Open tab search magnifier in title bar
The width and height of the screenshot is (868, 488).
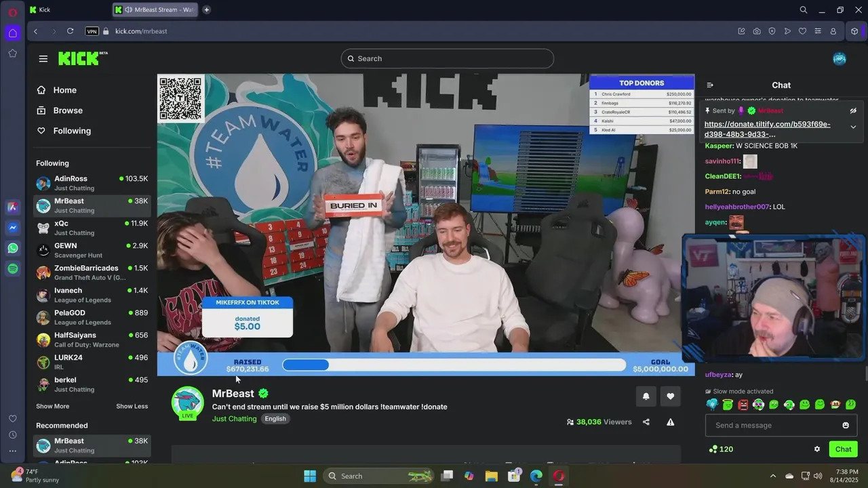[804, 10]
